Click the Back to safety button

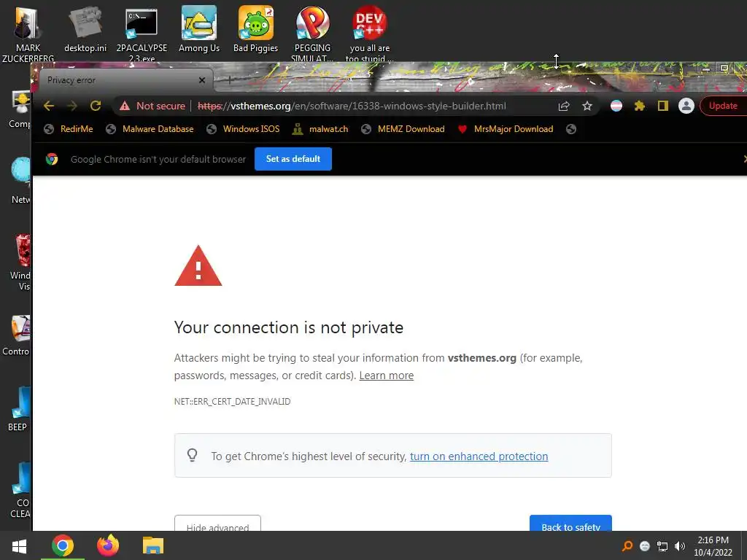tap(570, 524)
